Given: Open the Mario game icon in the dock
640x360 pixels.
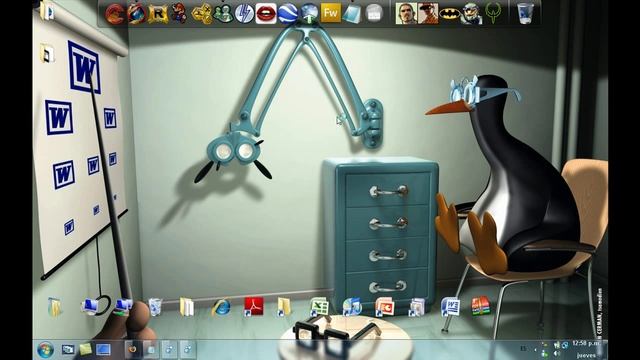Looking at the screenshot, I should pos(179,13).
